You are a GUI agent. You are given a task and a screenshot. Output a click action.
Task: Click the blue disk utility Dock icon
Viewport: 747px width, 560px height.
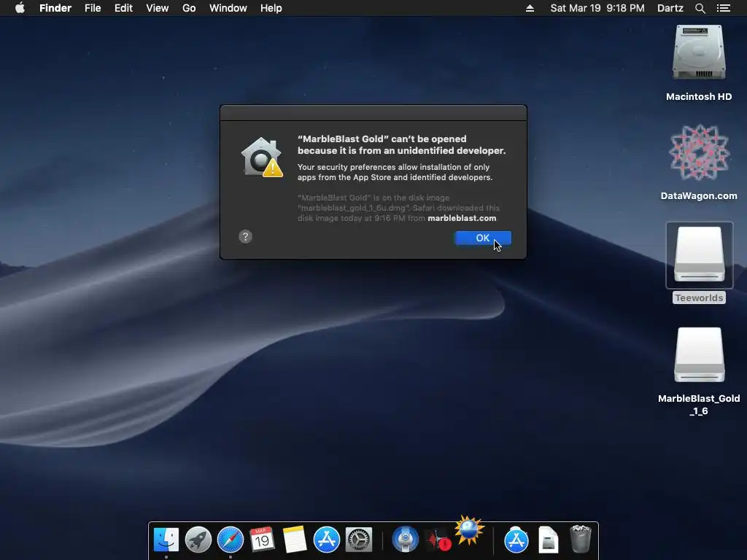point(406,540)
